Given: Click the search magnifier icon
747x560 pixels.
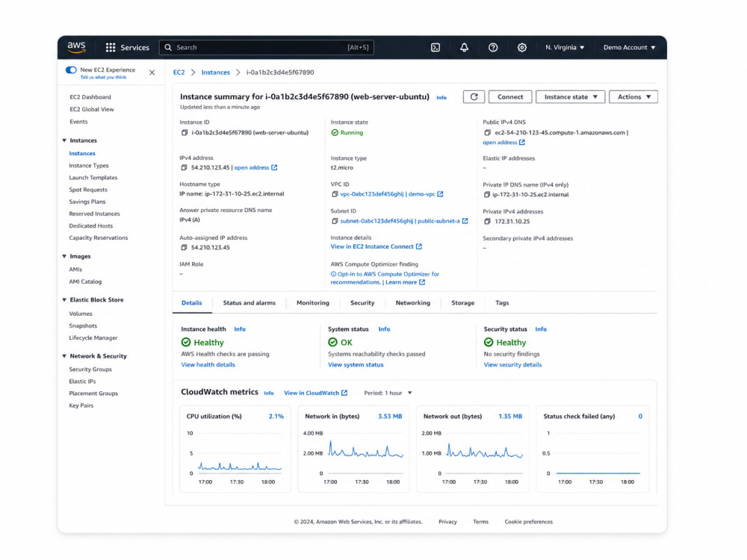Looking at the screenshot, I should coord(168,47).
